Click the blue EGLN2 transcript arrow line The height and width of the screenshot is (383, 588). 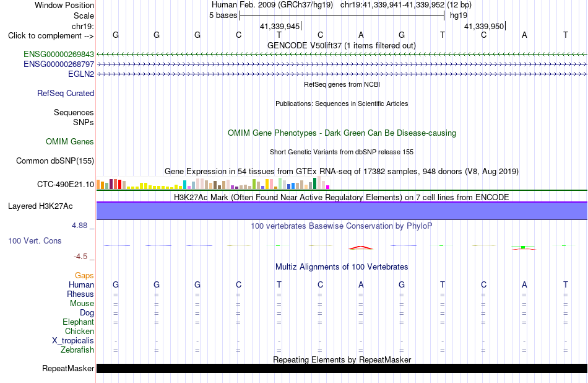pos(342,74)
